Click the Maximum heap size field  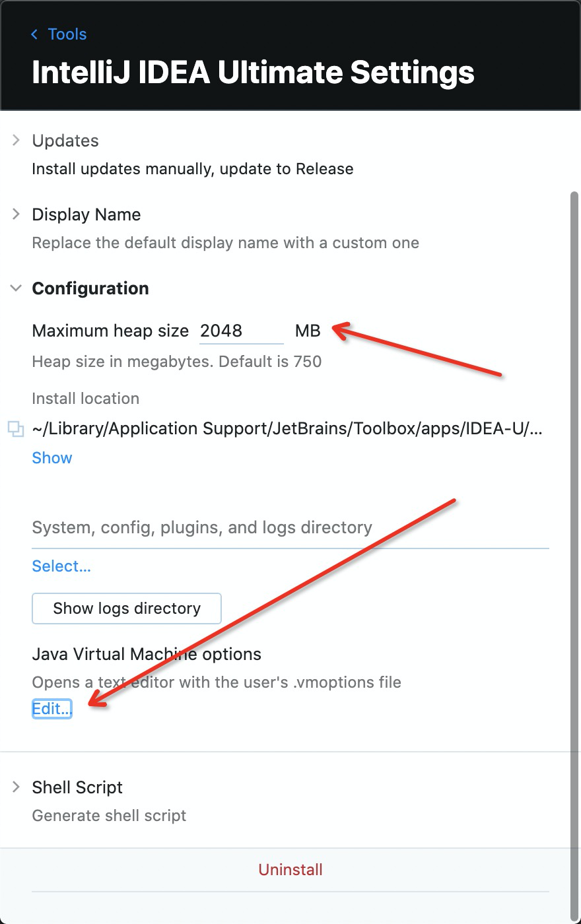click(242, 331)
